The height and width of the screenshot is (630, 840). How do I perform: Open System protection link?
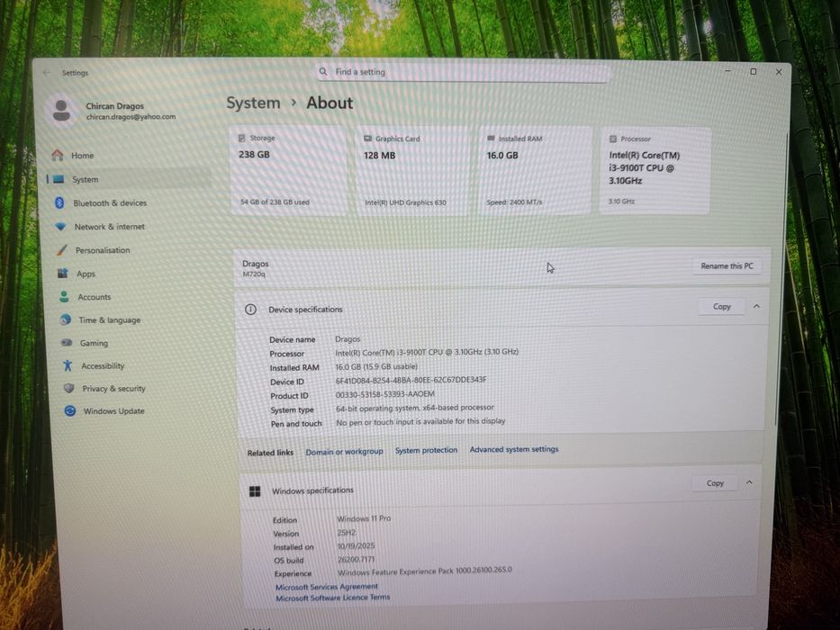tap(427, 450)
